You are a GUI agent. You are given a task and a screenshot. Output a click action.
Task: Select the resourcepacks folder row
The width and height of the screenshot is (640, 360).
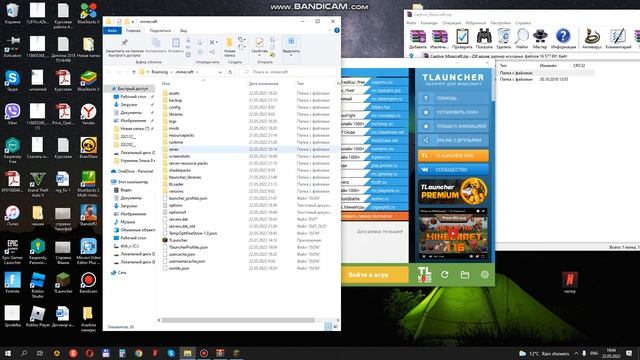coord(250,135)
